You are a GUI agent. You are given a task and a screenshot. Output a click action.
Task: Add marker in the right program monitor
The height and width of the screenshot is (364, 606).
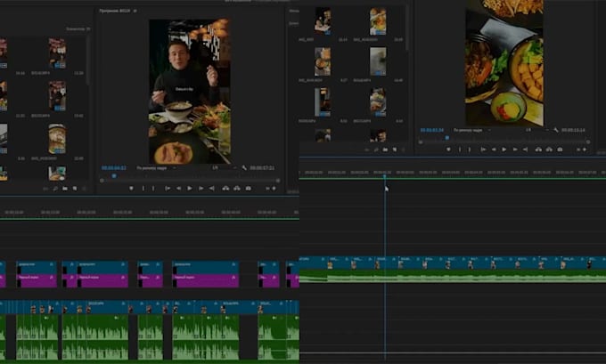tap(448, 150)
